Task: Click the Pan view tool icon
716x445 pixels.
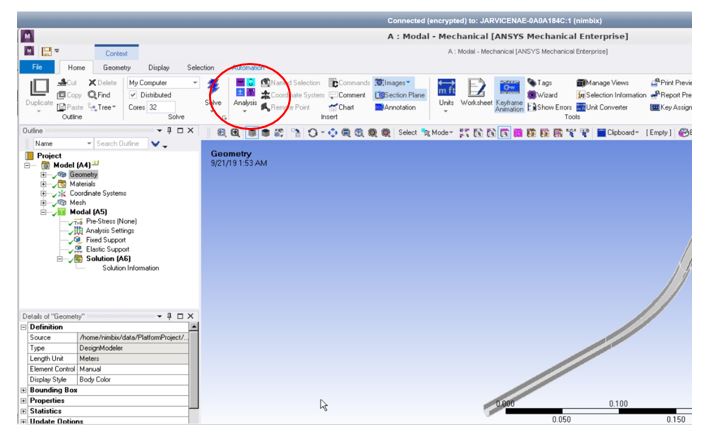Action: point(332,132)
